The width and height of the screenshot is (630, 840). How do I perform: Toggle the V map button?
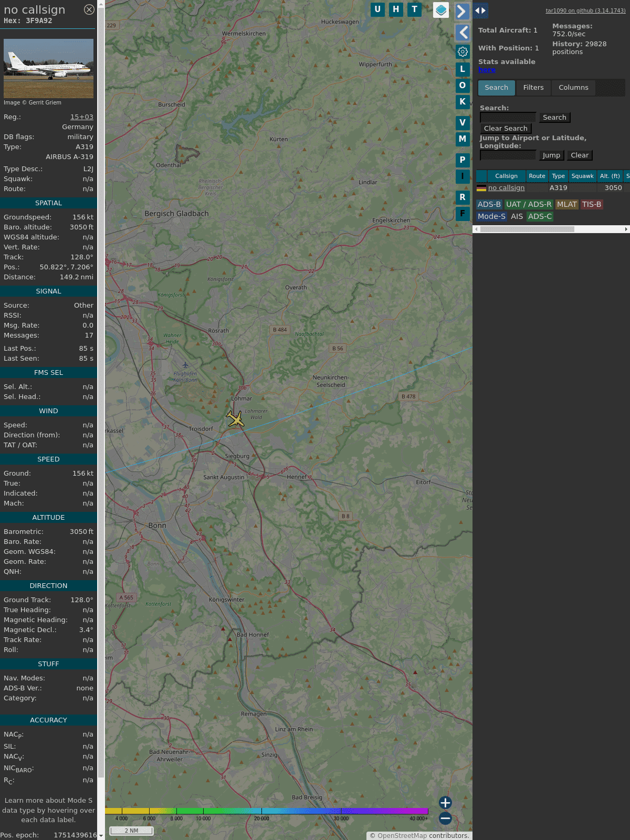pyautogui.click(x=463, y=123)
